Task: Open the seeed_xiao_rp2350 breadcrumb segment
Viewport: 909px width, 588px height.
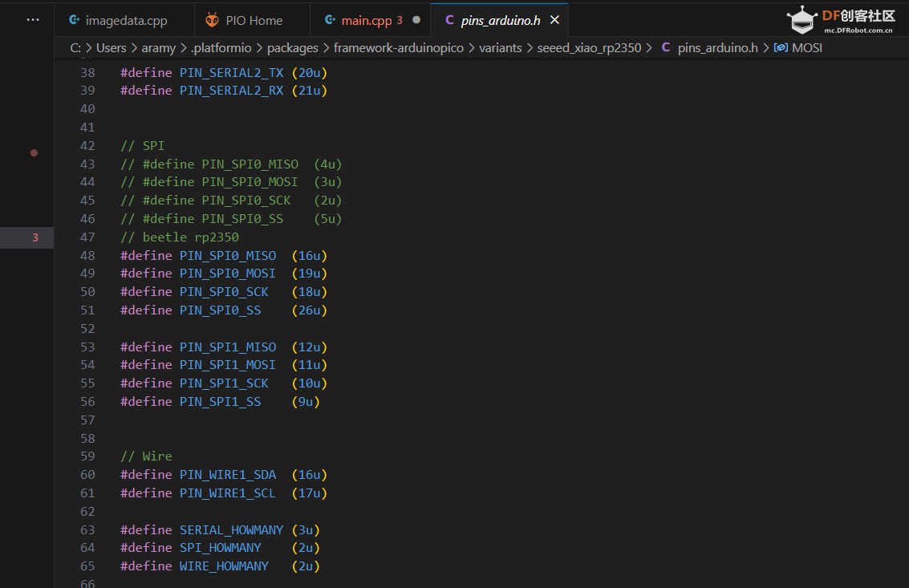Action: coord(589,48)
